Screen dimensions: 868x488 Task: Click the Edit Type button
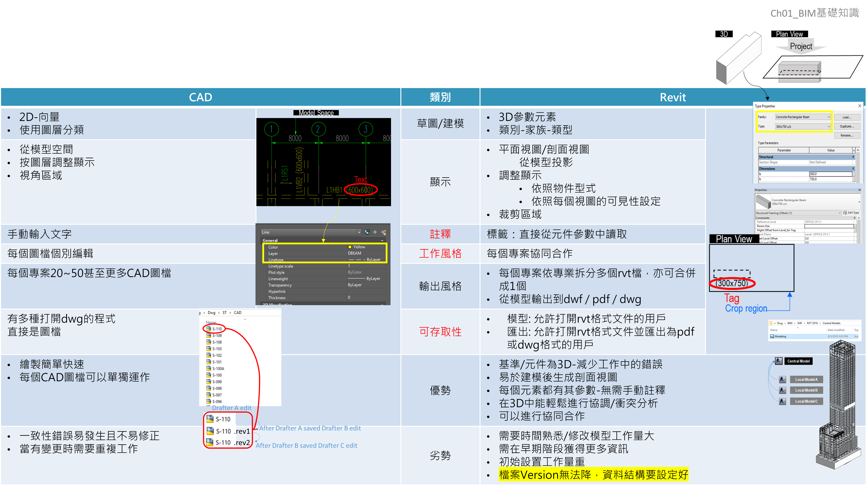(851, 213)
